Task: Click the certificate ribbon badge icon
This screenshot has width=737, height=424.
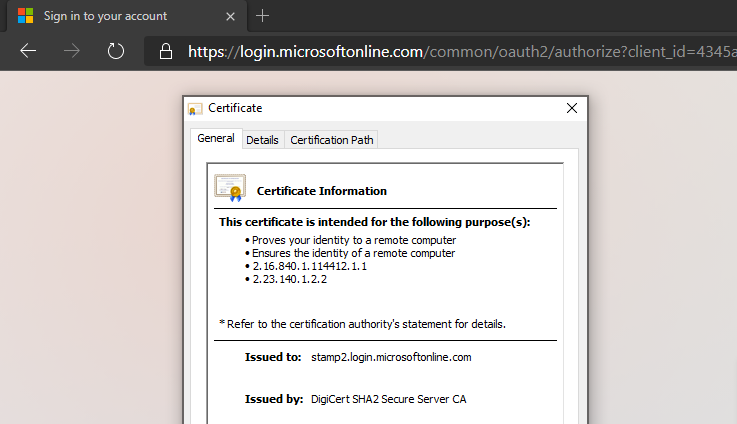Action: tap(230, 188)
